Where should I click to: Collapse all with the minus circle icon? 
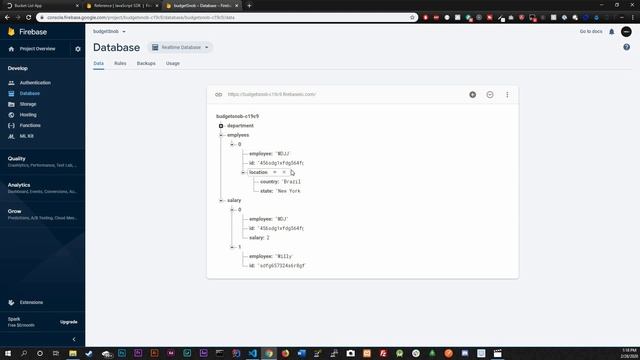tap(490, 95)
